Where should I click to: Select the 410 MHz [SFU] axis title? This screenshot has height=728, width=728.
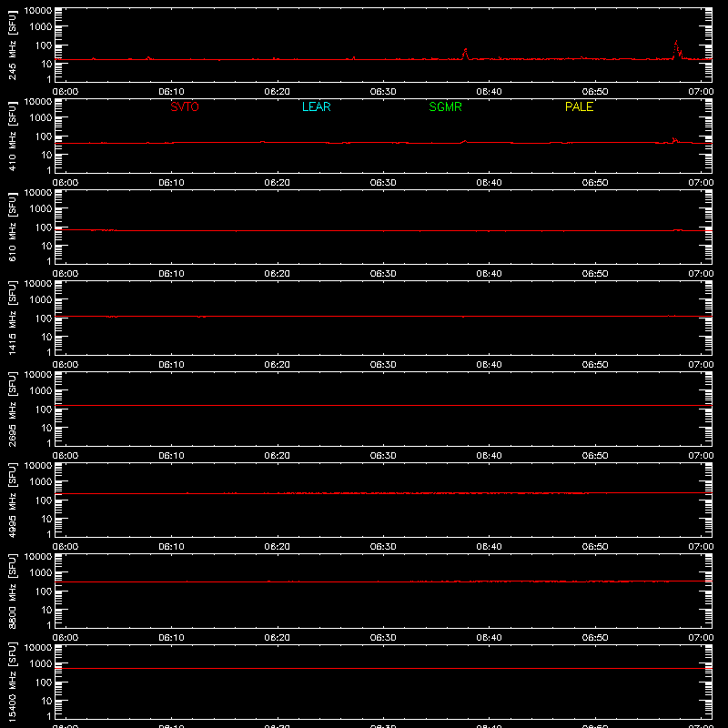(12, 136)
